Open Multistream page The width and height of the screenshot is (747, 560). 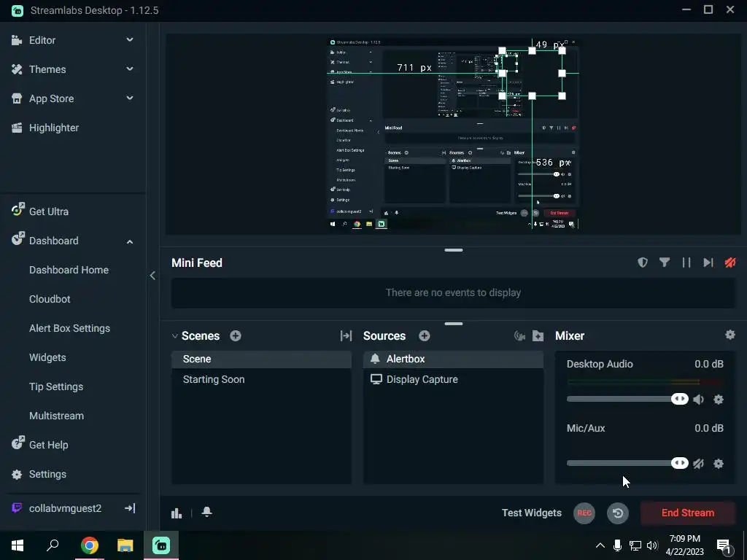[56, 416]
